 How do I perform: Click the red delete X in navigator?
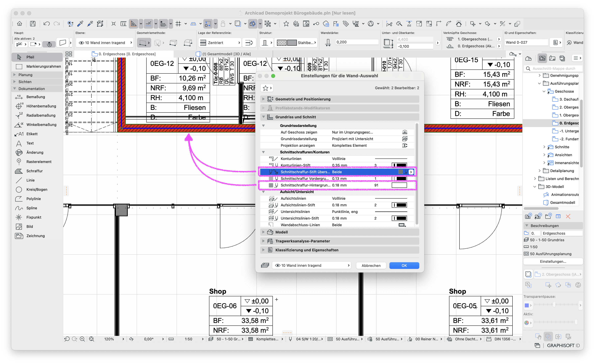coord(568,216)
